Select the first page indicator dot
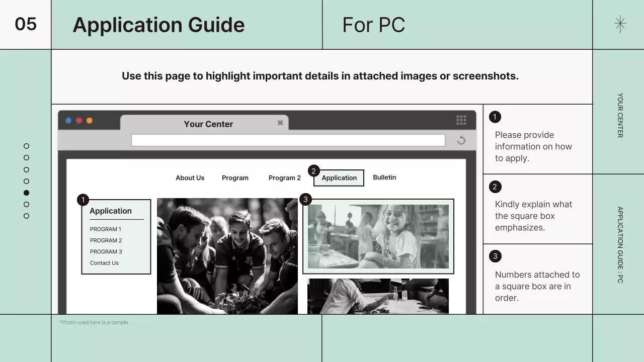 point(26,146)
